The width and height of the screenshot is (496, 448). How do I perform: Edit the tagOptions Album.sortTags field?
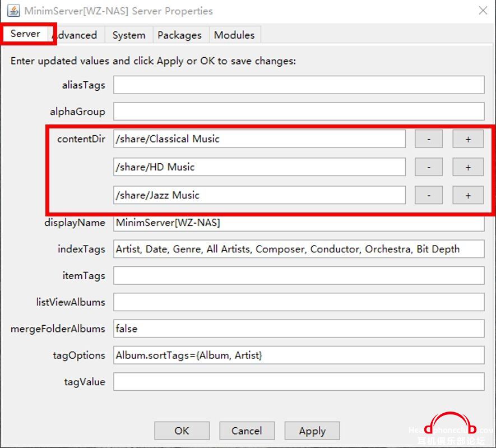[x=299, y=355]
